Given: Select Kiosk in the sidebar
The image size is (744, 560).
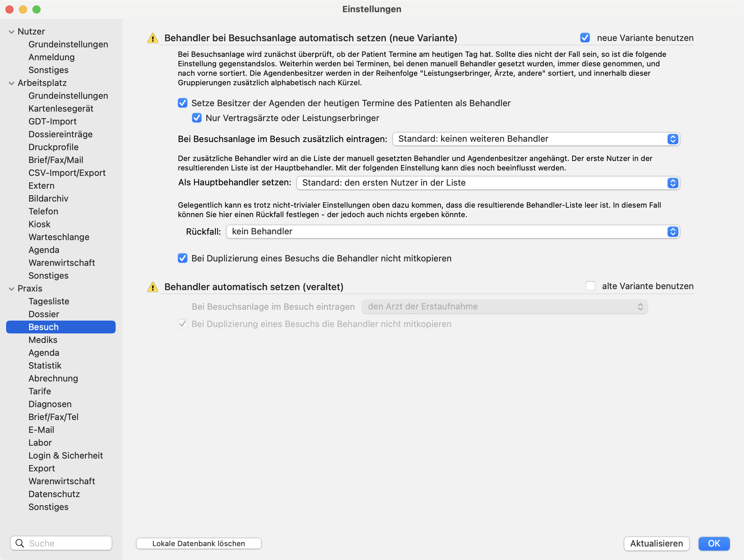Looking at the screenshot, I should tap(39, 224).
